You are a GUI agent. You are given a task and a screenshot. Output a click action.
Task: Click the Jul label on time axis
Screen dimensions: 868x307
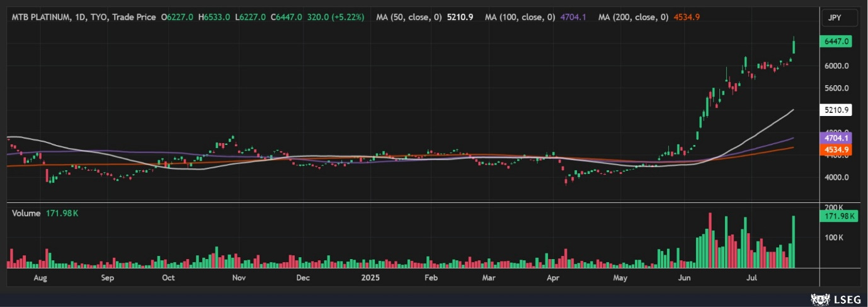coord(751,277)
